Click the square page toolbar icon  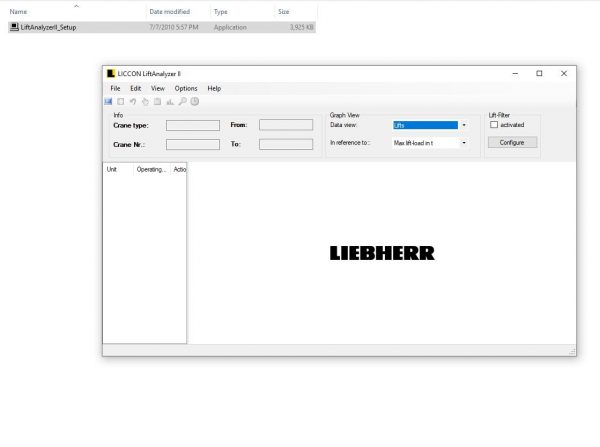pos(121,101)
